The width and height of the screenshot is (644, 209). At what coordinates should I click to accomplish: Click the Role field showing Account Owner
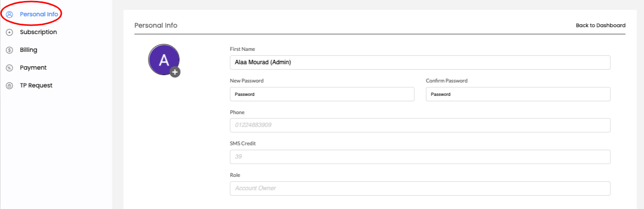[x=420, y=188]
